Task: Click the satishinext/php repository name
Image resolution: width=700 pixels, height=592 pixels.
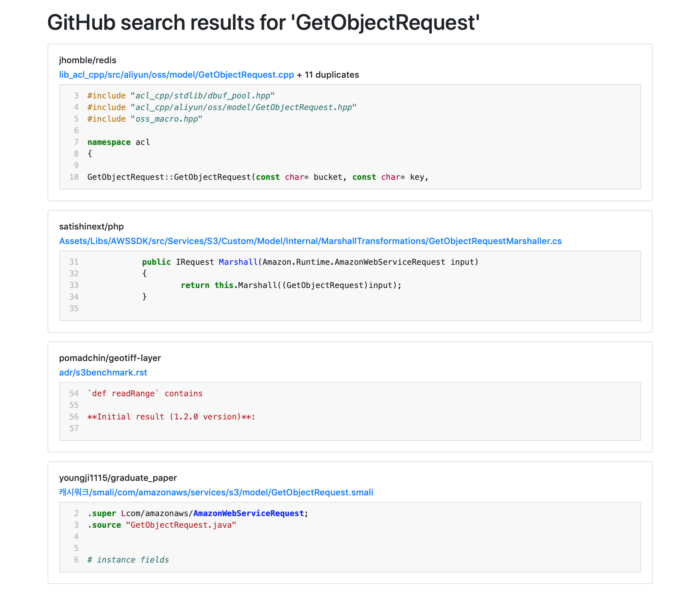Action: pos(91,227)
